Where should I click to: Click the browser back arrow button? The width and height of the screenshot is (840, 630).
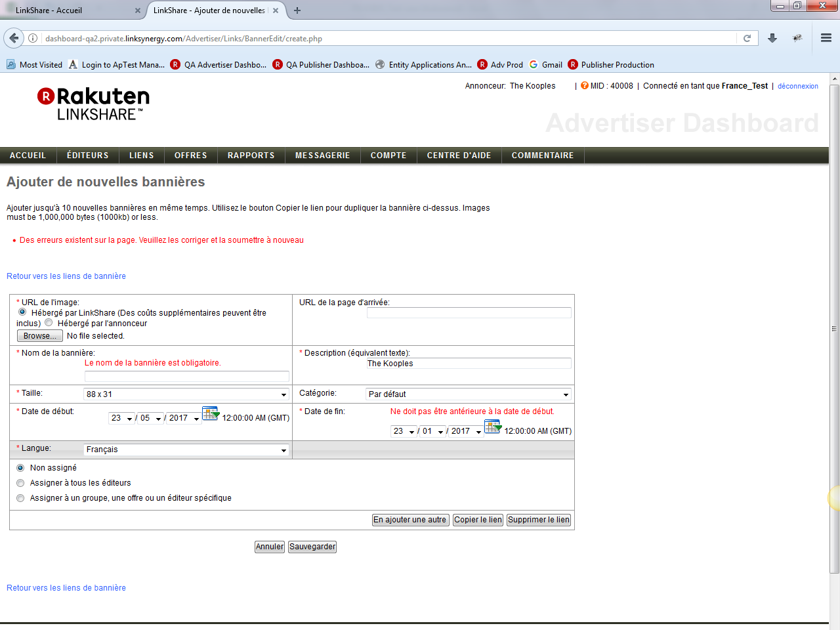coord(14,38)
